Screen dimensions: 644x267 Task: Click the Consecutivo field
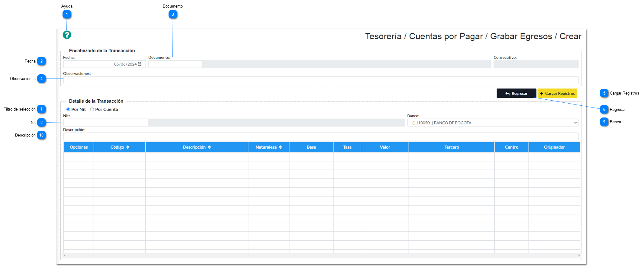click(536, 64)
